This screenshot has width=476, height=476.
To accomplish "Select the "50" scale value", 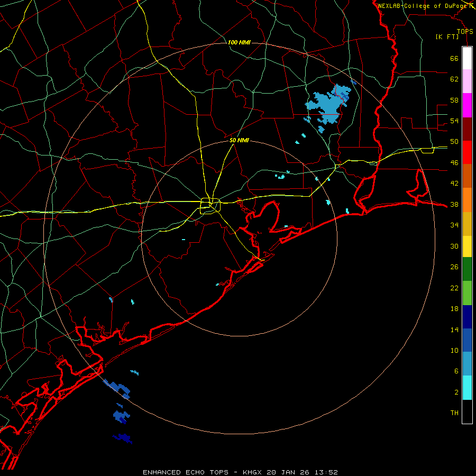I will [454, 142].
